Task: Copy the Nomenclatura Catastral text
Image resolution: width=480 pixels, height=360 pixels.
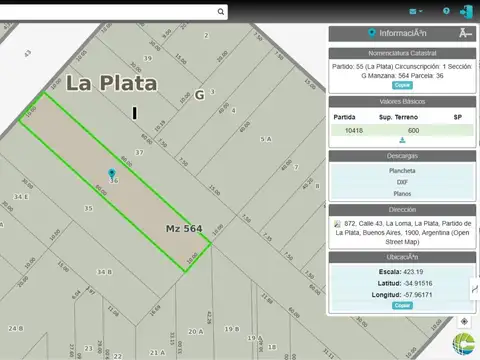Action: 402,85
